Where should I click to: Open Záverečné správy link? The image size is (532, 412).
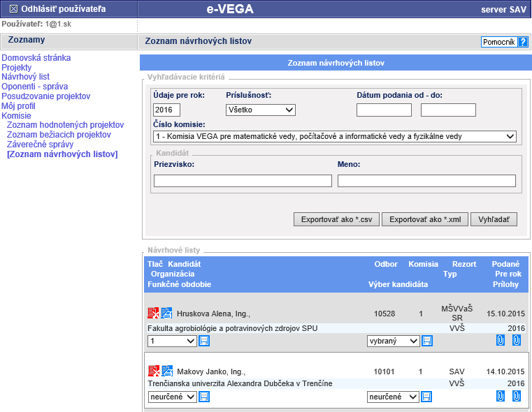coord(40,145)
